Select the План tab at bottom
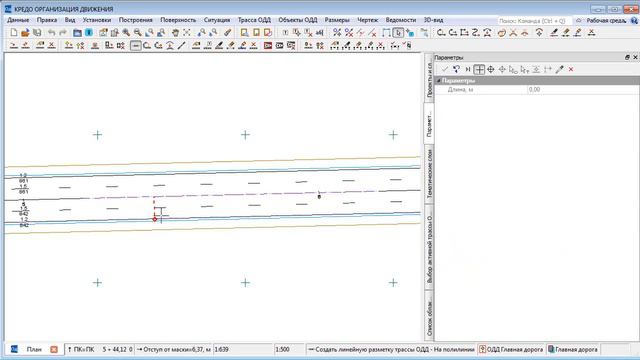Image resolution: width=640 pixels, height=360 pixels. point(34,349)
